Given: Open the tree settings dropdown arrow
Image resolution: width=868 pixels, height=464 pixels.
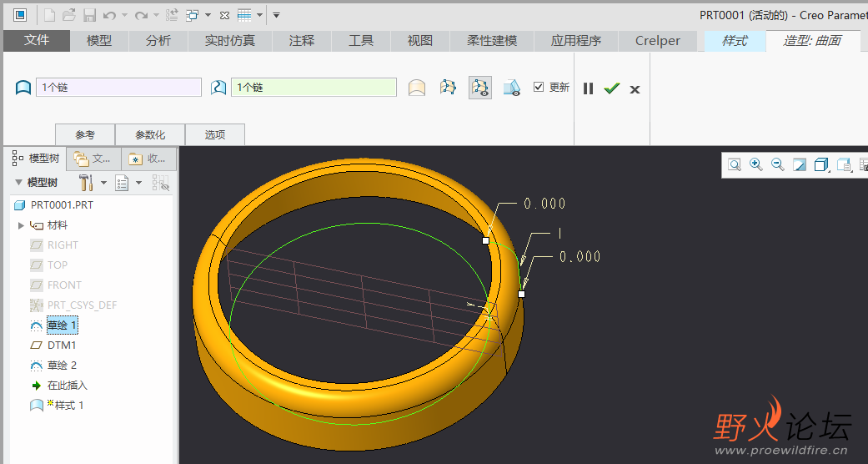Looking at the screenshot, I should 103,183.
